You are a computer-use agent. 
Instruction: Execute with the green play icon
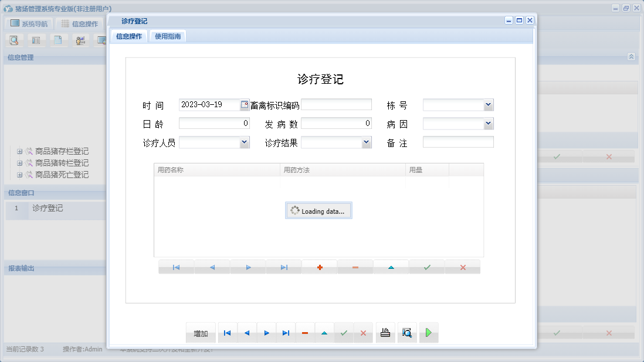pos(428,332)
